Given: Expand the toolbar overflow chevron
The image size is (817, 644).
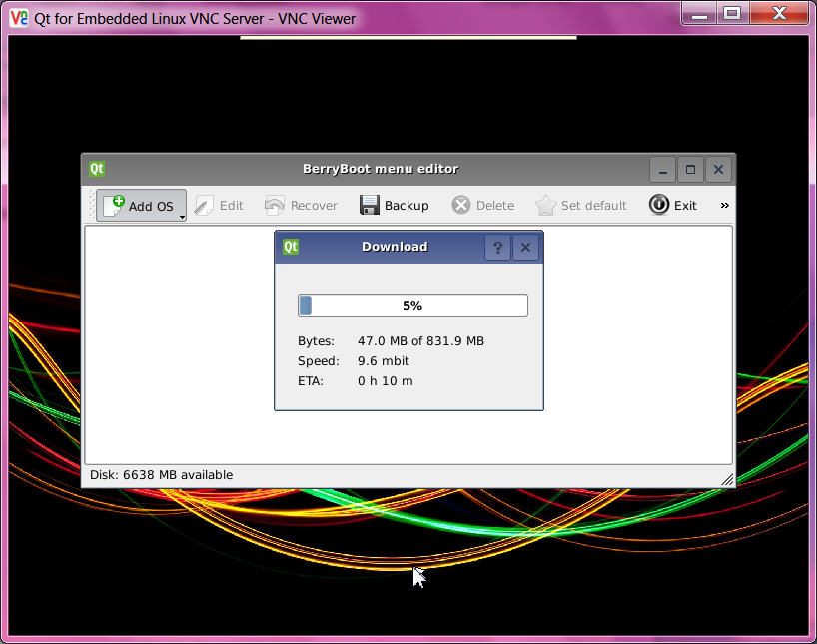Looking at the screenshot, I should coord(724,206).
